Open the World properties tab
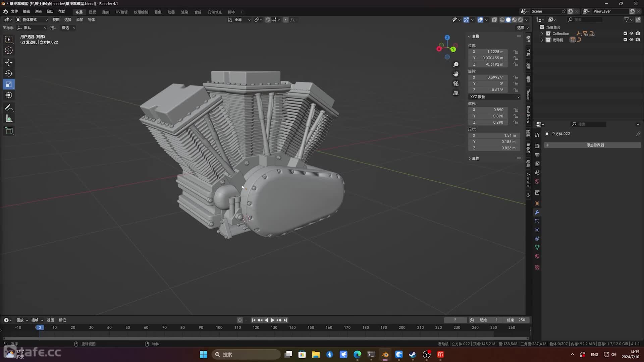This screenshot has width=644, height=362. (x=537, y=181)
